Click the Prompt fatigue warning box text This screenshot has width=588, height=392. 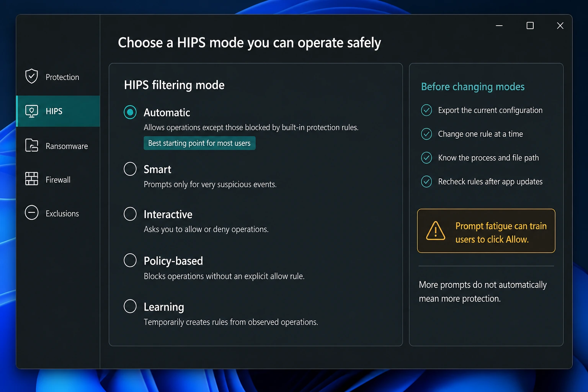pyautogui.click(x=501, y=233)
